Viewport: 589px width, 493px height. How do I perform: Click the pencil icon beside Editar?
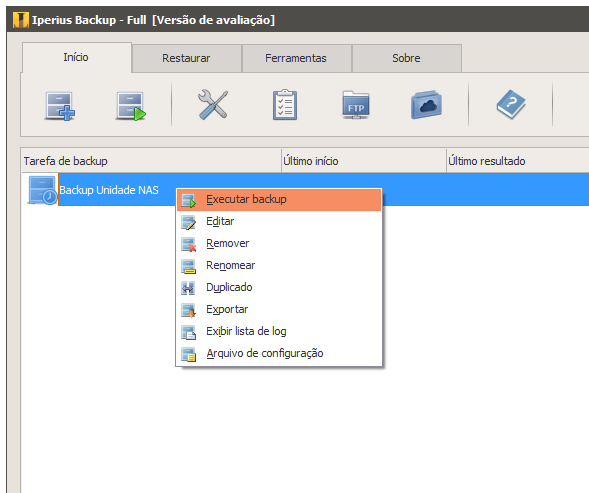[x=188, y=222]
